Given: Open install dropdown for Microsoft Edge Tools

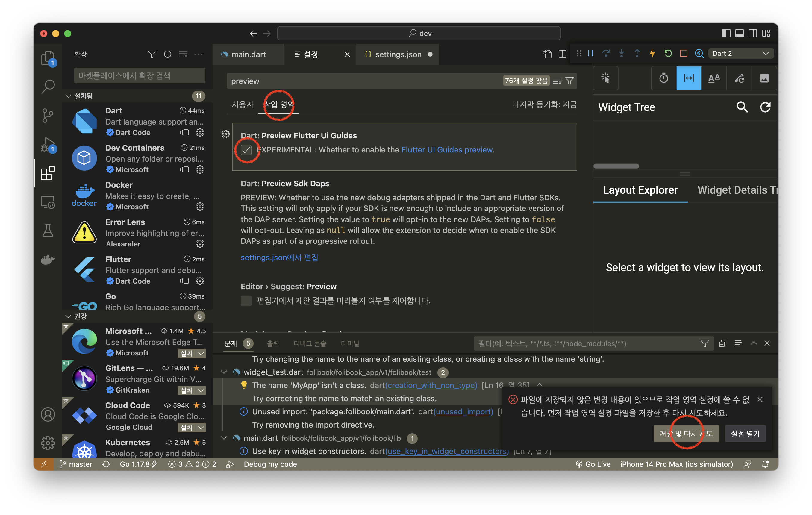Looking at the screenshot, I should (201, 353).
